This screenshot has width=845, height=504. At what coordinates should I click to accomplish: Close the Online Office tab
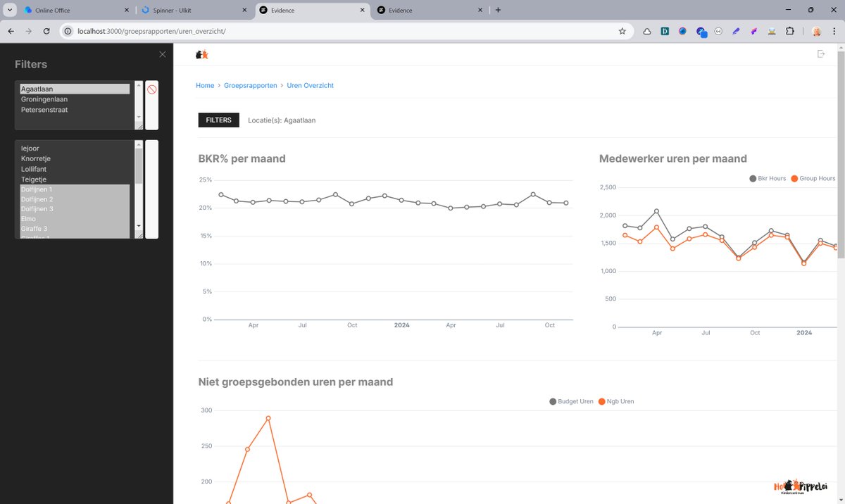coord(125,10)
